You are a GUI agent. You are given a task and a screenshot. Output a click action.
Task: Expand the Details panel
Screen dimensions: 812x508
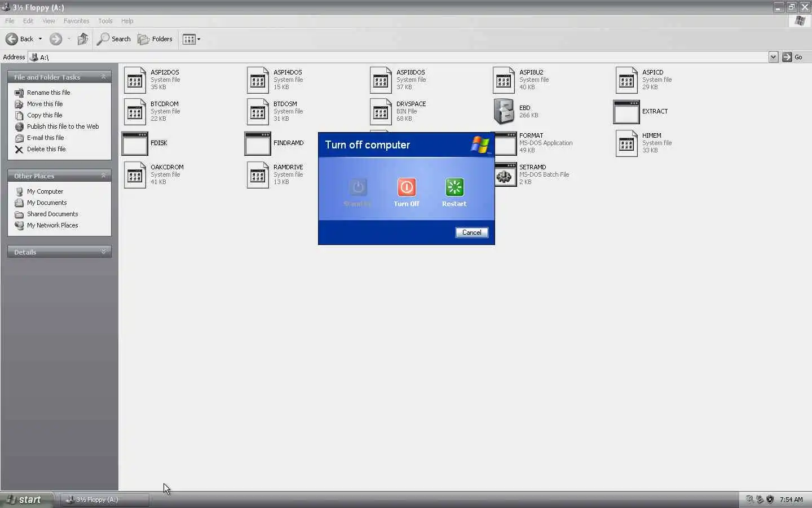pyautogui.click(x=103, y=252)
